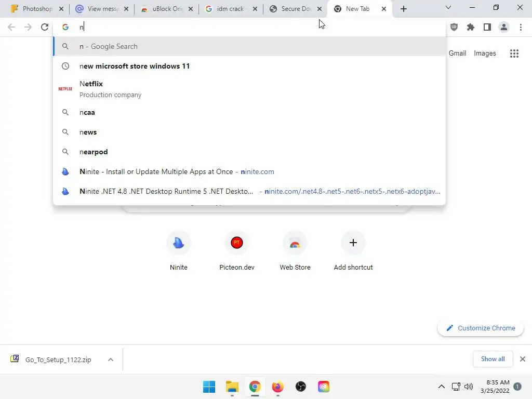Open Firefox from the taskbar
The width and height of the screenshot is (532, 399).
point(278,387)
